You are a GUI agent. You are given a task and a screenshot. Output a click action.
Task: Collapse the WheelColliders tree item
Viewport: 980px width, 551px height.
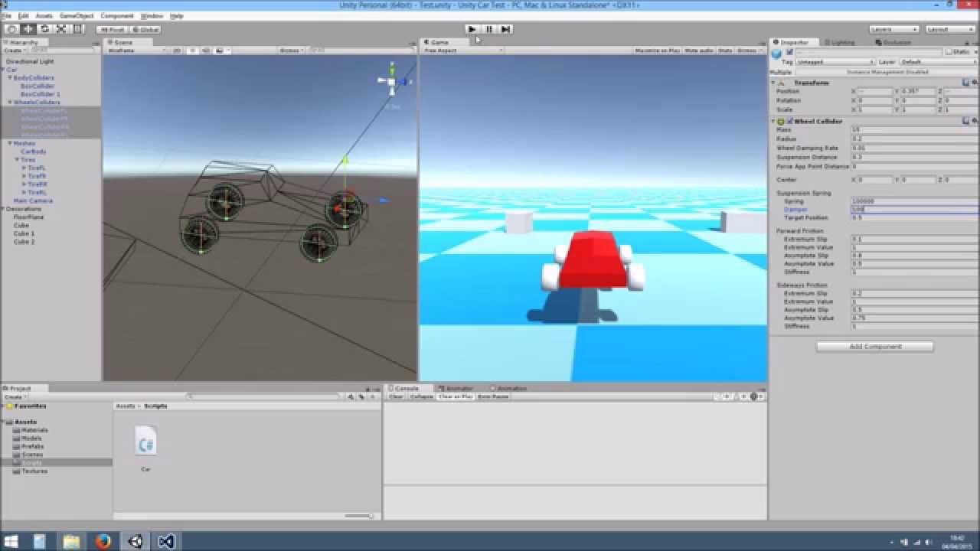10,103
